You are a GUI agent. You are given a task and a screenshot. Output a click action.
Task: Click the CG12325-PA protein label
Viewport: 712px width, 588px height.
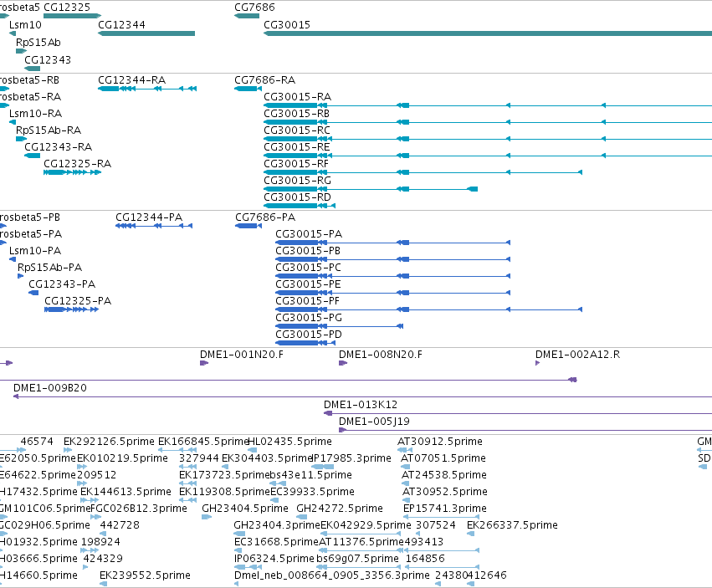point(78,300)
